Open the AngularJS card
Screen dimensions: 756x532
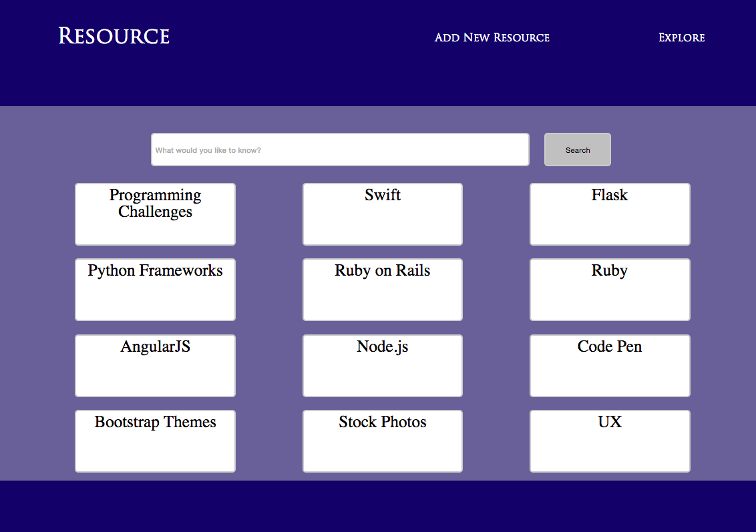[155, 366]
